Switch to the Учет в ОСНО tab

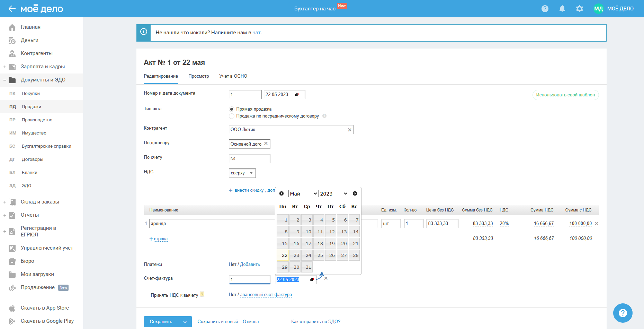pos(233,76)
